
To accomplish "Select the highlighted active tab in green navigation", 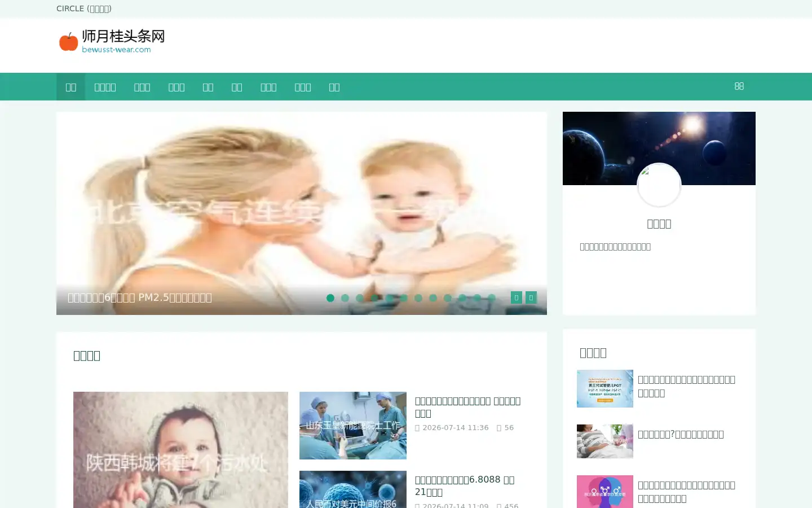I will tap(70, 87).
